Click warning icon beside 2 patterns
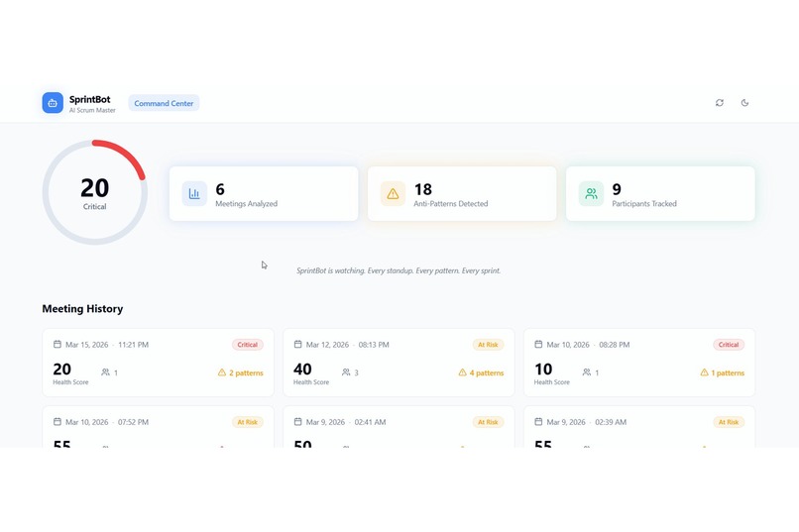Screen dimensions: 799x532 tap(222, 372)
